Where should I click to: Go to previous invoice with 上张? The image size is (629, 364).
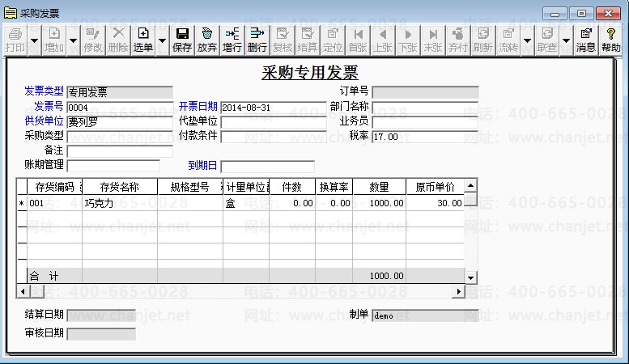[383, 40]
